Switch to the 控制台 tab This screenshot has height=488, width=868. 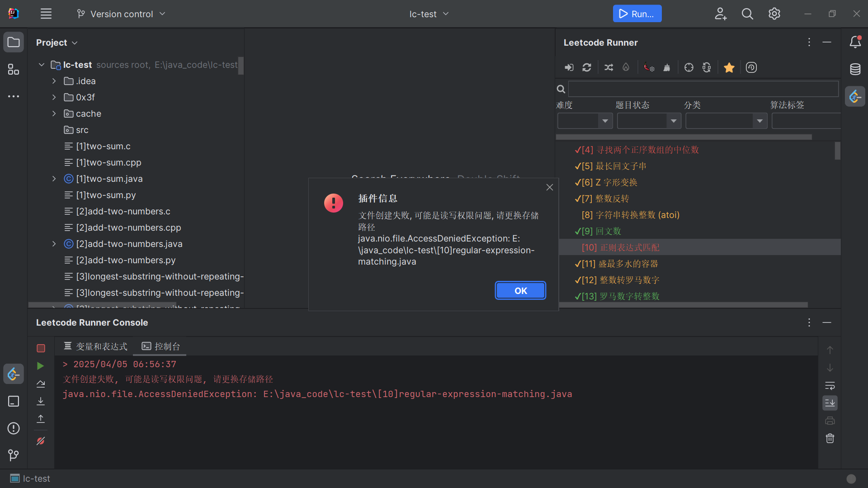161,346
